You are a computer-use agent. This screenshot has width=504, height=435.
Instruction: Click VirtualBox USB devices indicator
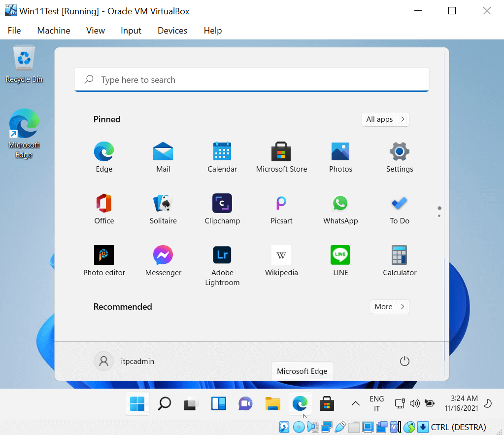pos(340,427)
